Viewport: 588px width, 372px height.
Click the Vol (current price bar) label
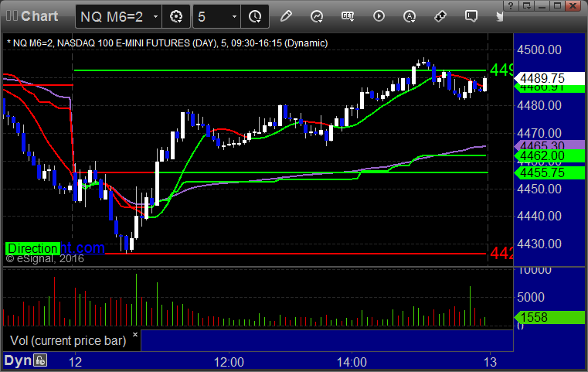(68, 340)
